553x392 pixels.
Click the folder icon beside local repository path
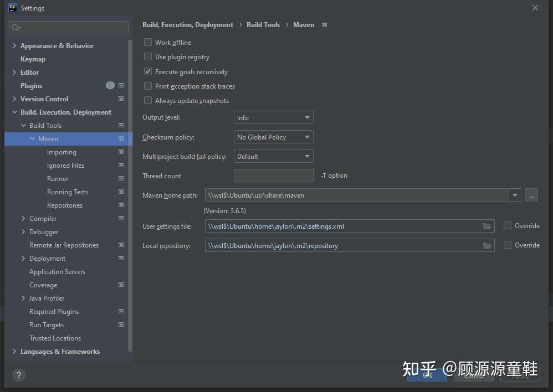tap(487, 245)
